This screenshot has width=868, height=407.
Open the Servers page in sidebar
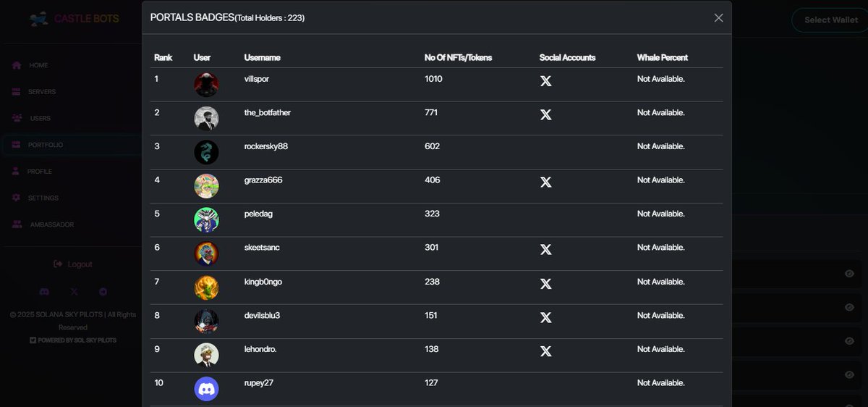coord(41,92)
